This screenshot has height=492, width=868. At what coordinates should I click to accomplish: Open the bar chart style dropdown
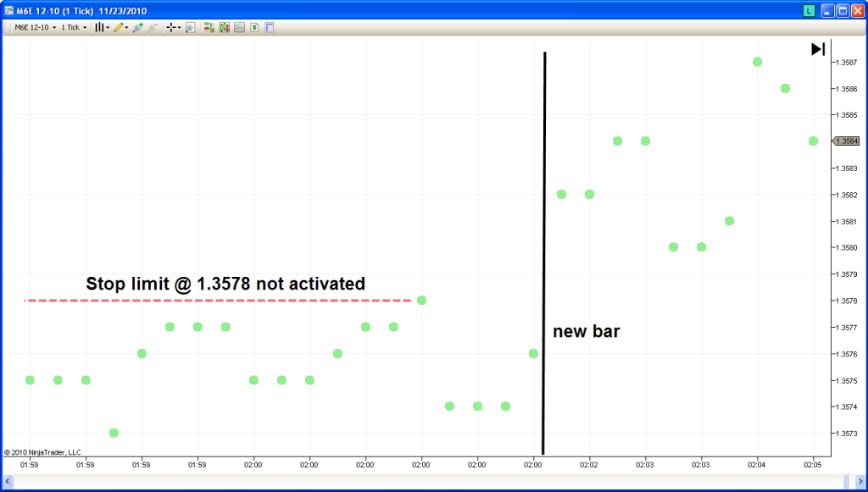(102, 27)
